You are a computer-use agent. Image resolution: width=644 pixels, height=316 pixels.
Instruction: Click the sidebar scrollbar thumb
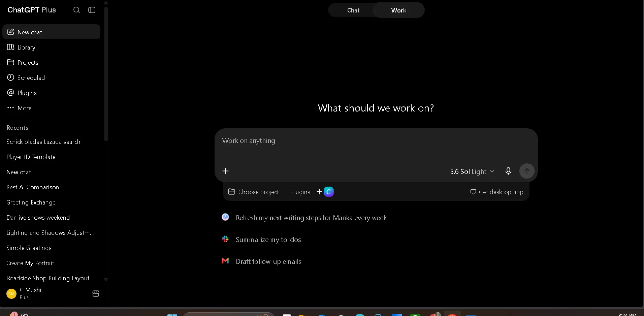[x=106, y=73]
